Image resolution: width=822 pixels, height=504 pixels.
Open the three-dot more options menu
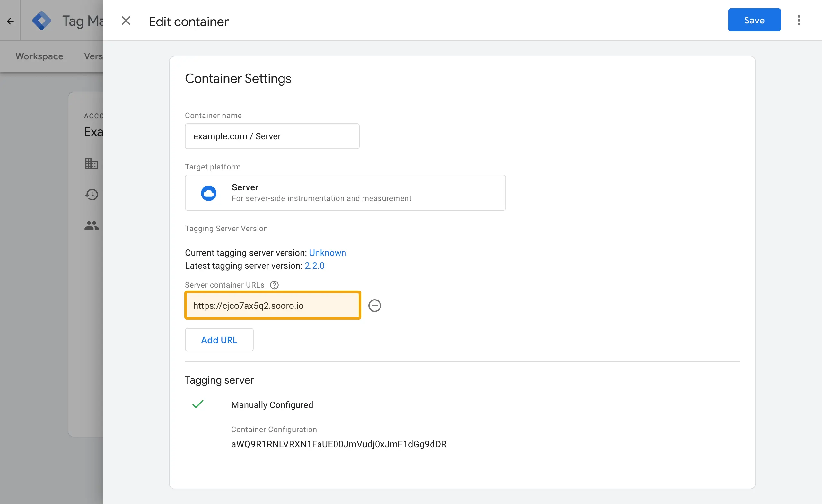tap(799, 20)
